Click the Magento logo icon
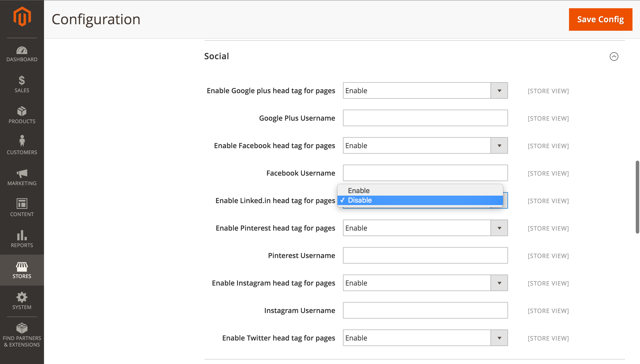 [x=22, y=16]
